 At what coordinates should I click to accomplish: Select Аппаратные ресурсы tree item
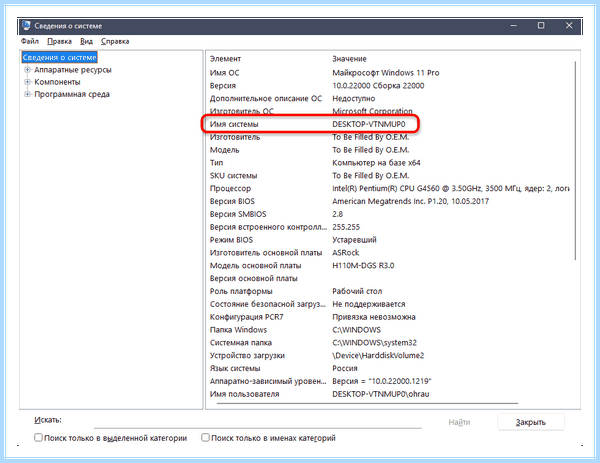pyautogui.click(x=73, y=70)
